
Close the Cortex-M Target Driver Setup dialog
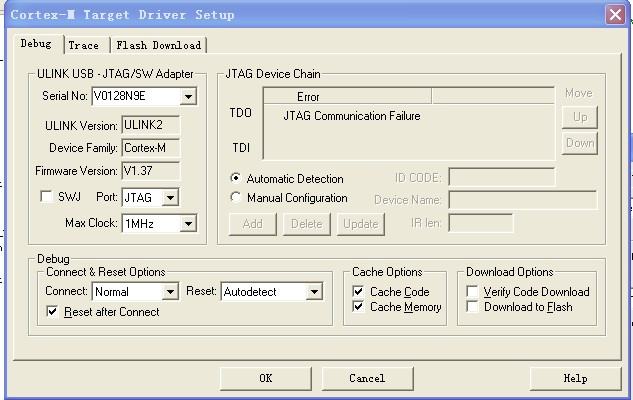(x=615, y=15)
